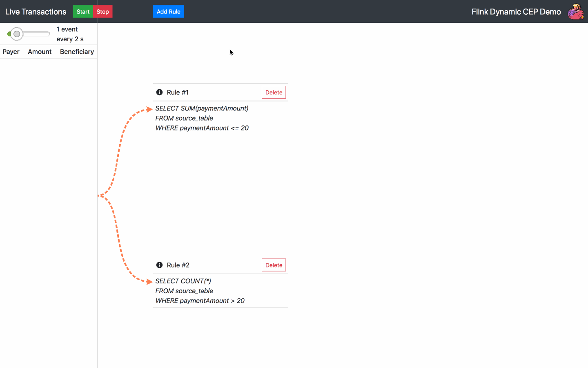Click the Live Transactions title

pos(36,11)
